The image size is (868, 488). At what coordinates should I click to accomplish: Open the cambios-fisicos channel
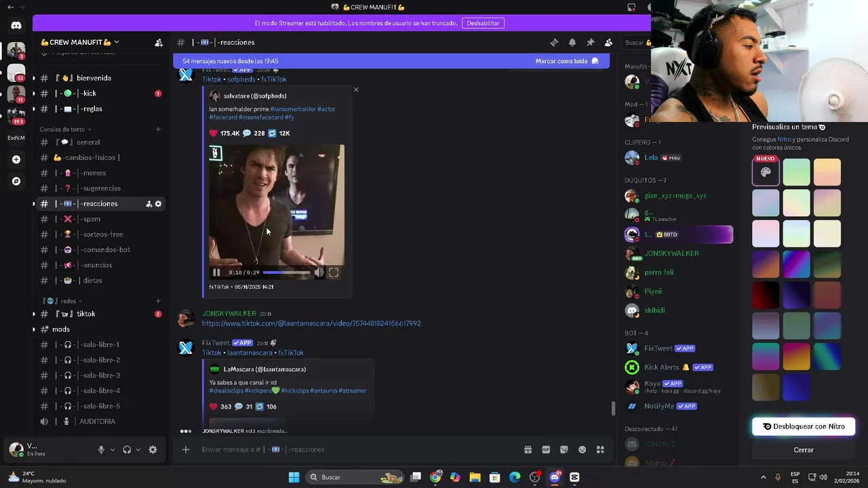[x=100, y=158]
